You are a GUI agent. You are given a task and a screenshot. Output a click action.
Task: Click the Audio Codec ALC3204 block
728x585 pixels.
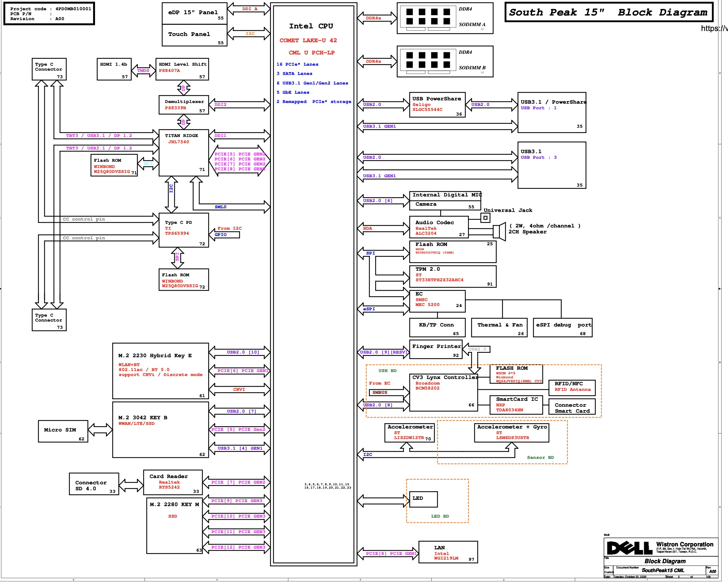coord(439,227)
